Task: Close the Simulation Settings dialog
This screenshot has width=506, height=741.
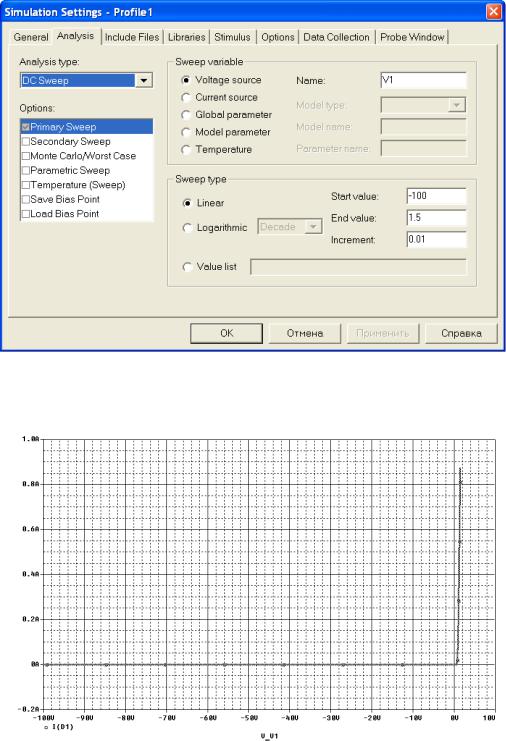Action: (493, 11)
